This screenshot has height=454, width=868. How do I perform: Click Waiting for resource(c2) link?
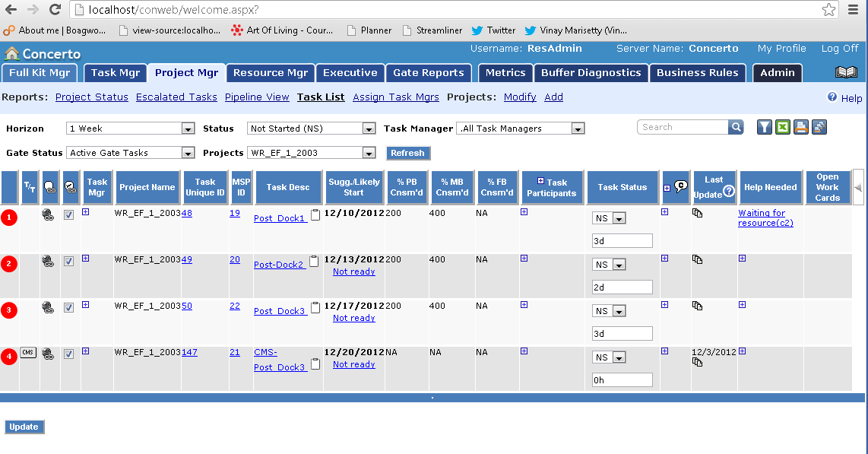click(x=765, y=217)
